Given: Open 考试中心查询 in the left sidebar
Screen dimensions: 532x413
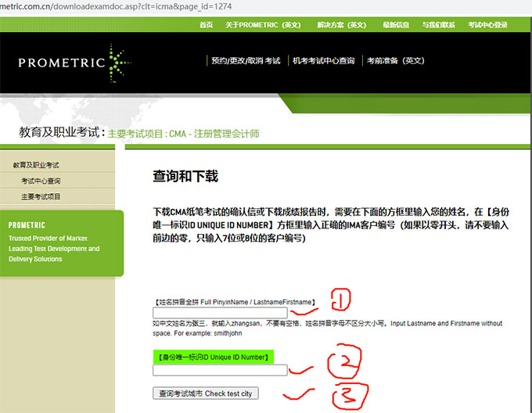Looking at the screenshot, I should coord(41,181).
